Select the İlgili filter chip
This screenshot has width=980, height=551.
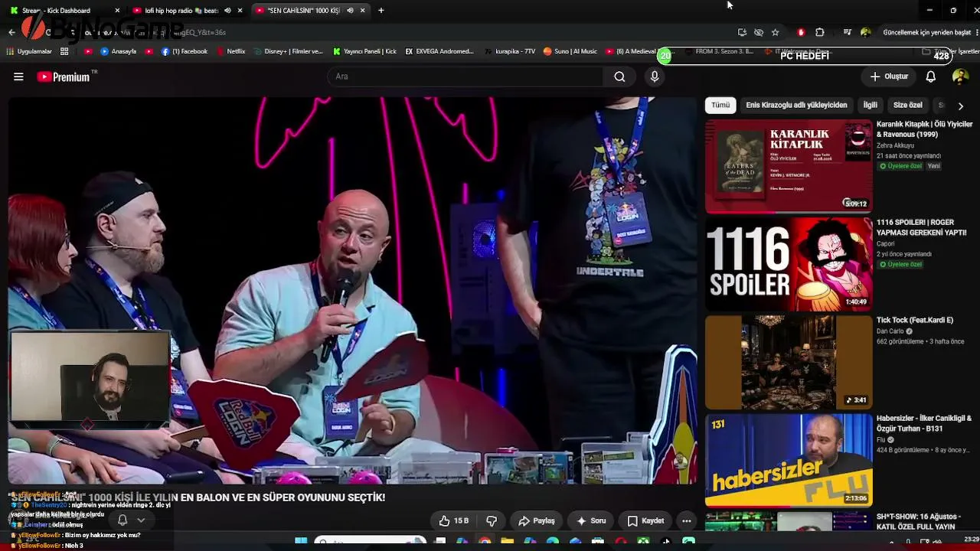point(870,105)
